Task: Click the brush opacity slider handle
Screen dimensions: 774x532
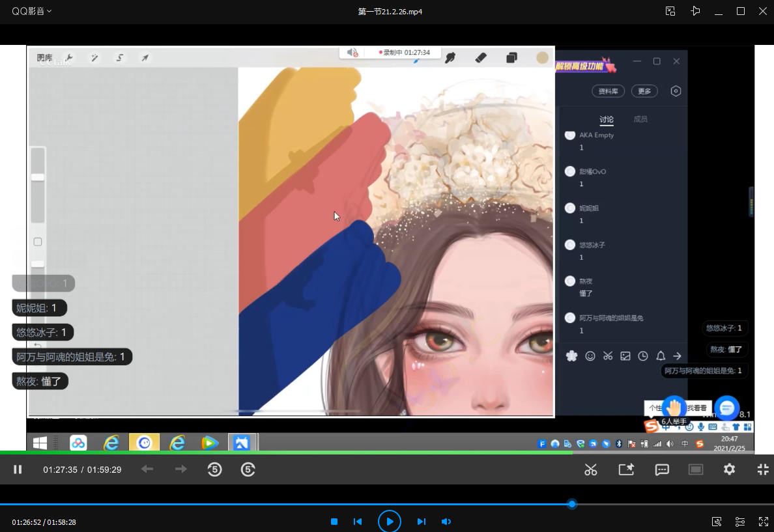Action: click(x=38, y=264)
